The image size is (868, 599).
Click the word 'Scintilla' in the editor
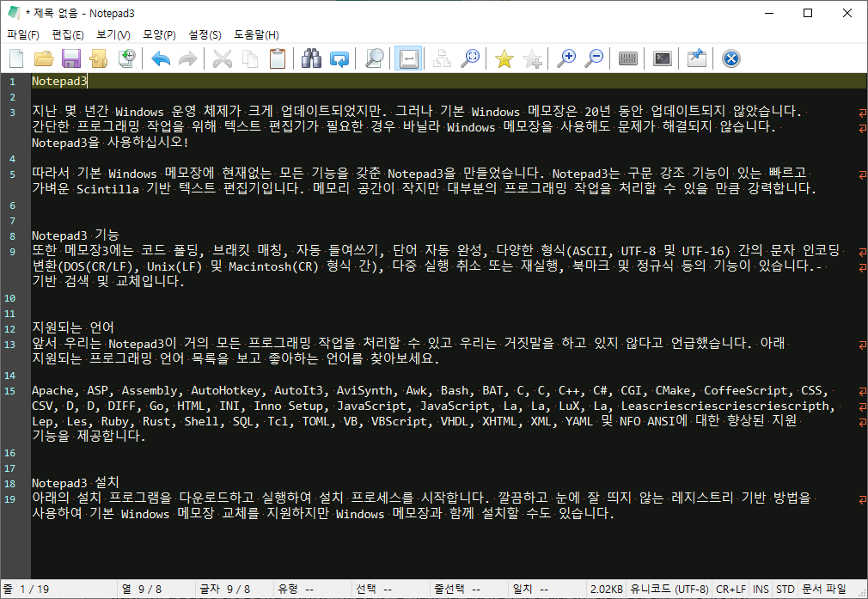107,189
